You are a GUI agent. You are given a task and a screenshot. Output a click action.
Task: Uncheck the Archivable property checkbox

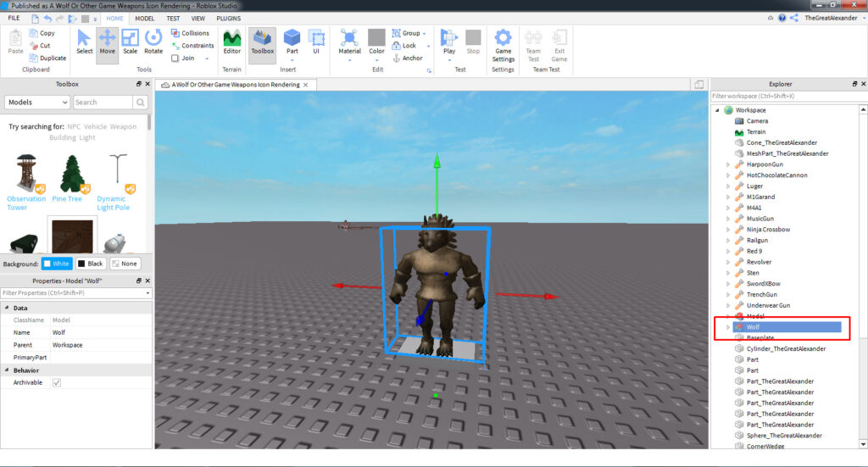point(57,382)
